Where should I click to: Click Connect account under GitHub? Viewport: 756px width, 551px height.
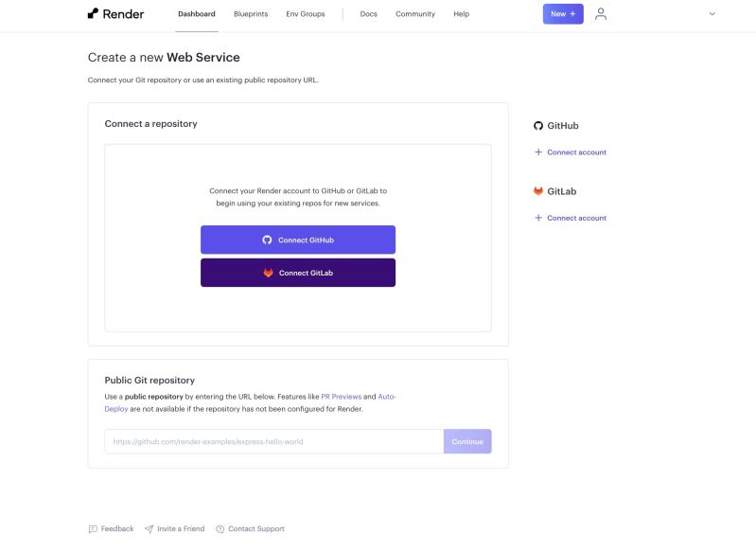576,152
